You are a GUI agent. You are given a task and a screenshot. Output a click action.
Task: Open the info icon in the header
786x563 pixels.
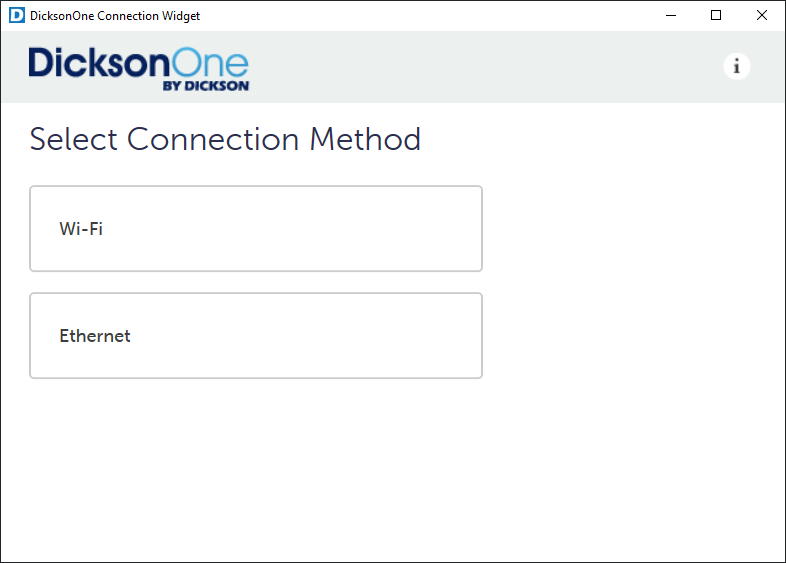coord(737,66)
